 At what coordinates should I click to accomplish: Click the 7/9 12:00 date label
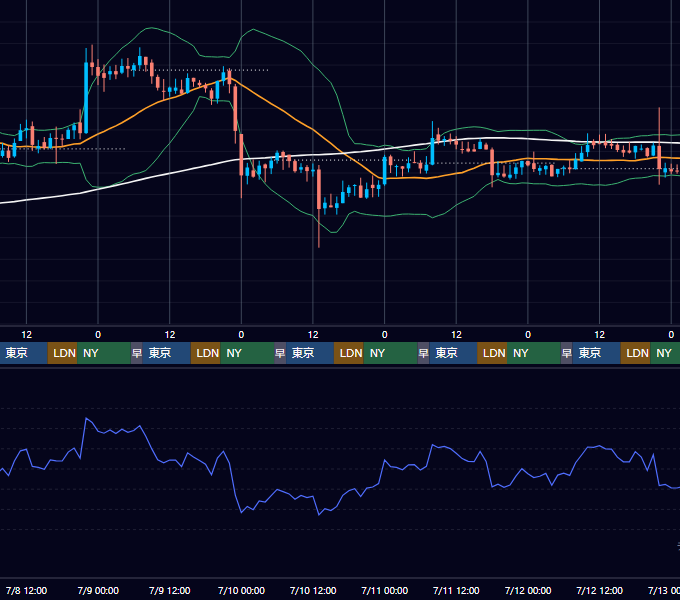pos(170,590)
